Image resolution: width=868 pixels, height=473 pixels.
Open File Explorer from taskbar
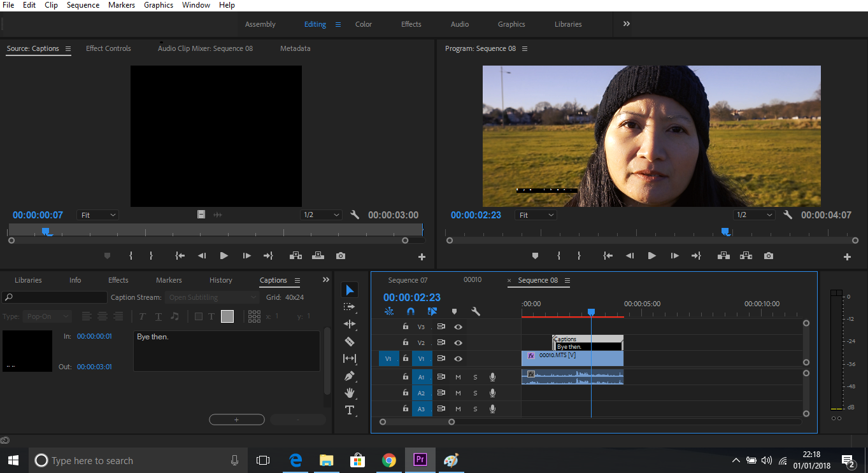327,460
